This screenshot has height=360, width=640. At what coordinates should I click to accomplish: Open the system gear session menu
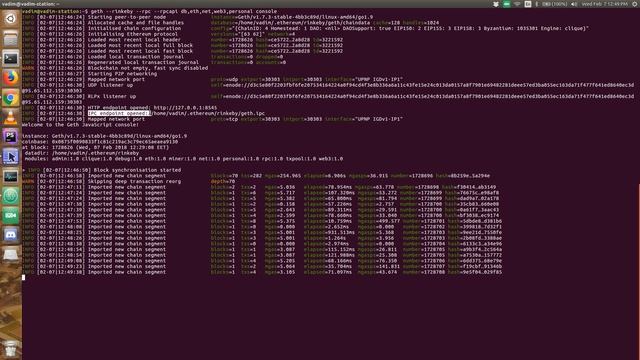(635, 4)
